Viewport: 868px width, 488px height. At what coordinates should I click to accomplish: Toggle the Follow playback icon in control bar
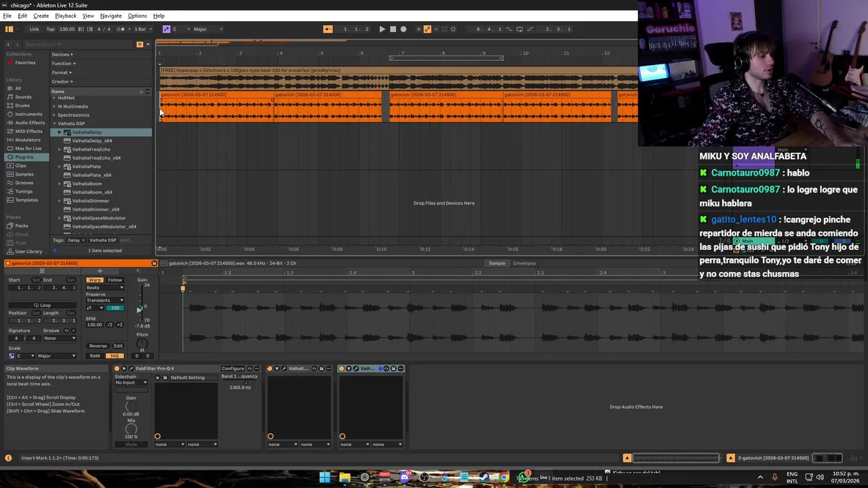click(x=328, y=29)
